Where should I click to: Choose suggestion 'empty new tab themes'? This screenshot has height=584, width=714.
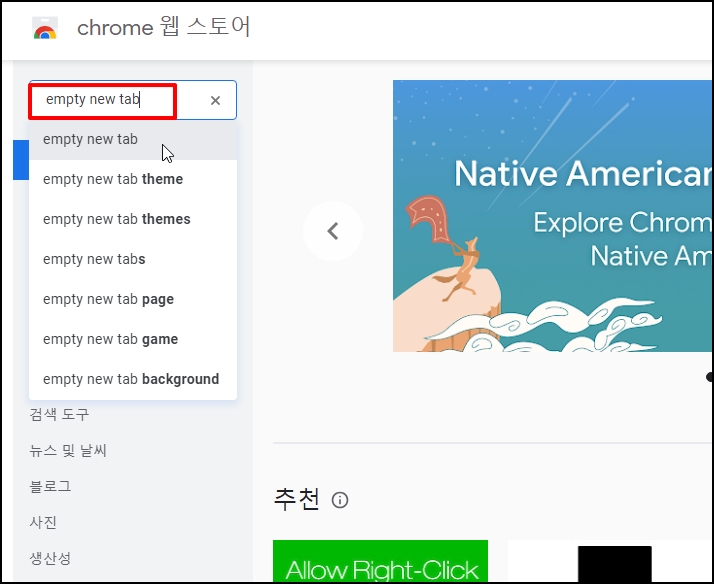(x=133, y=219)
